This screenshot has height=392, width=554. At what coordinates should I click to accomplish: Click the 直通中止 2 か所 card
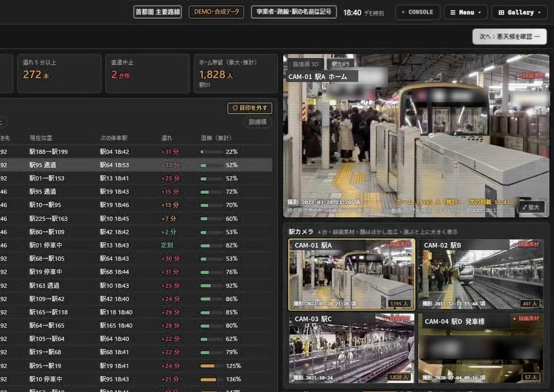tap(147, 74)
